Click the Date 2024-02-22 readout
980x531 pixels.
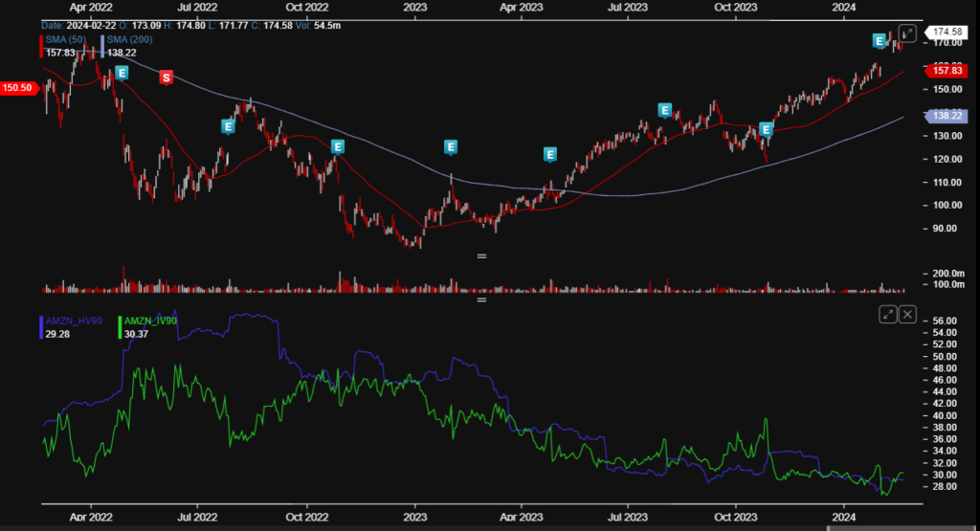[78, 26]
